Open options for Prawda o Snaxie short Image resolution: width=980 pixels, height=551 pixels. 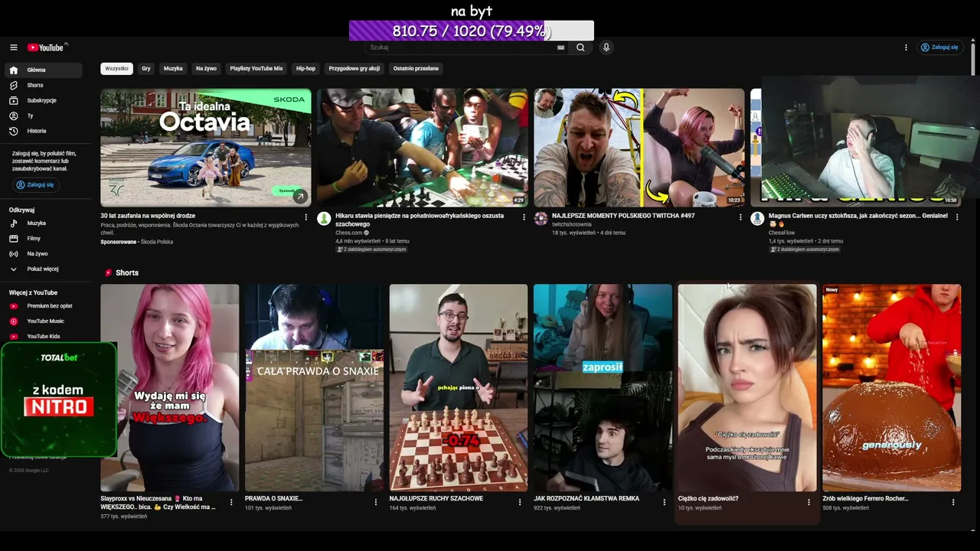point(376,503)
